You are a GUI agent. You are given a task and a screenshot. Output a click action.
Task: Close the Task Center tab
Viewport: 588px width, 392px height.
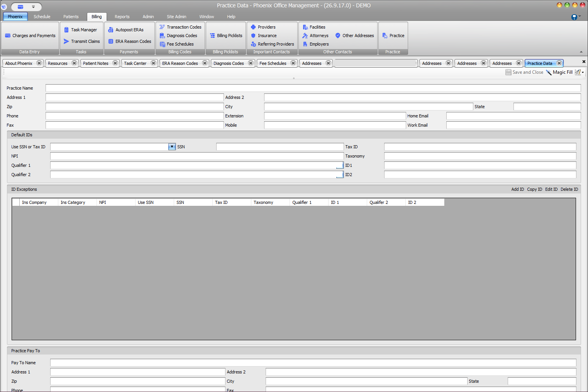(153, 63)
